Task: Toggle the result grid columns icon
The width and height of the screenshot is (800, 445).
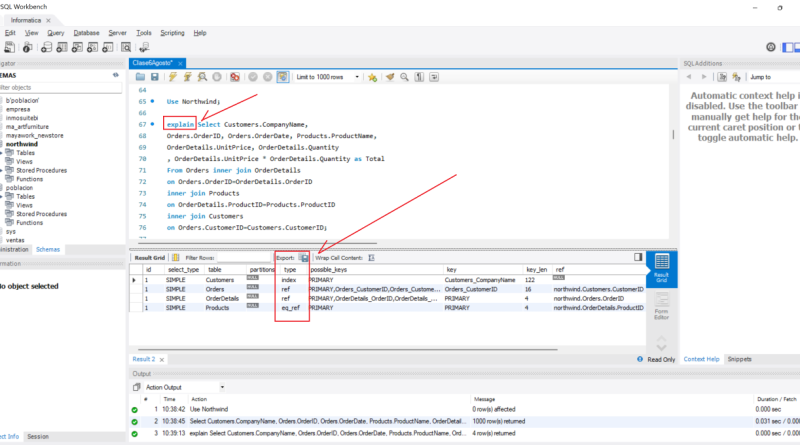Action: (x=176, y=258)
